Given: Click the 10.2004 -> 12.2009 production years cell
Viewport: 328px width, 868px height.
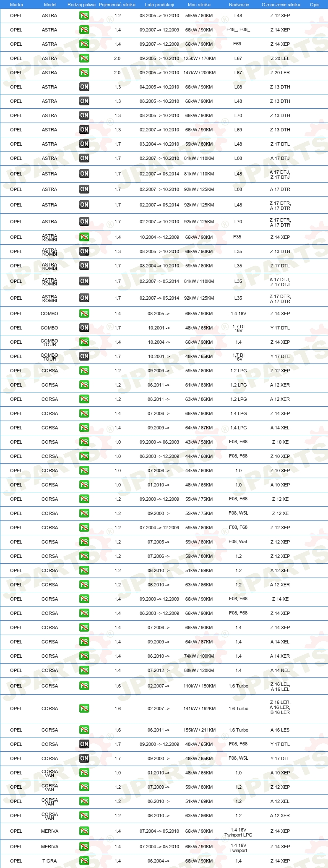Looking at the screenshot, I should [159, 237].
